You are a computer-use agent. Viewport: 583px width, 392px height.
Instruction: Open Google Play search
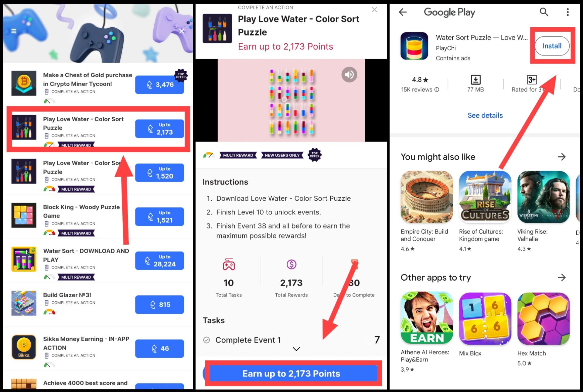pos(544,12)
